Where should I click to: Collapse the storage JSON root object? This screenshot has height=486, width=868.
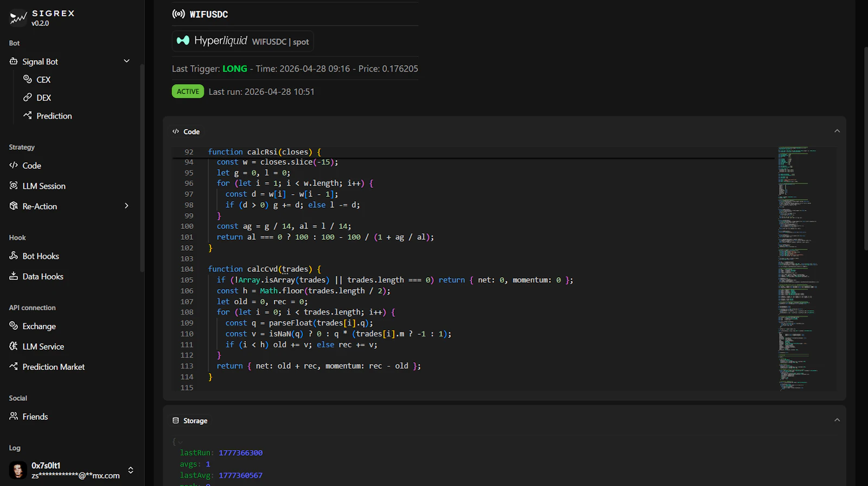click(x=180, y=442)
